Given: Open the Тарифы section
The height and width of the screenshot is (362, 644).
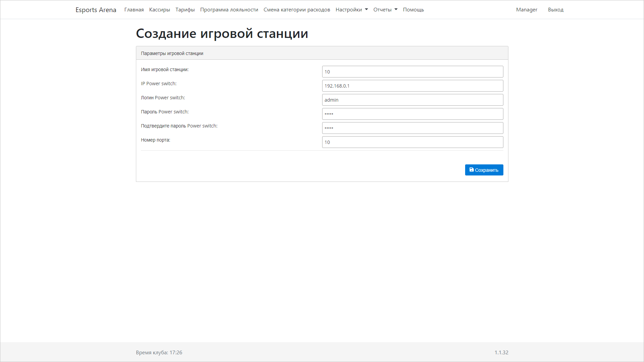Looking at the screenshot, I should [185, 10].
